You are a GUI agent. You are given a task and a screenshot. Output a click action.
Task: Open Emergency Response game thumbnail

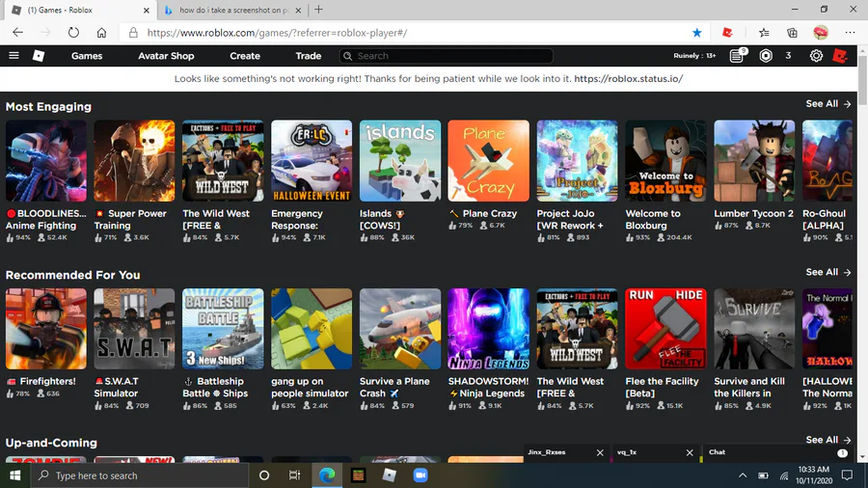(312, 161)
